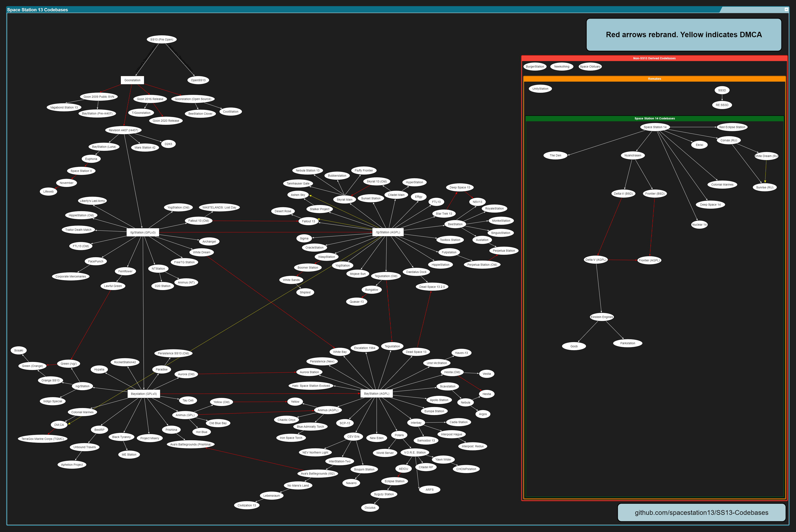Click the RE:SS3D node

722,105
